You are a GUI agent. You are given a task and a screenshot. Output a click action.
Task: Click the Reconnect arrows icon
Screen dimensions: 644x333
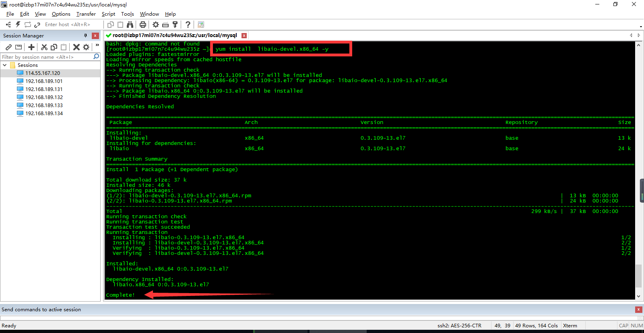[x=28, y=25]
